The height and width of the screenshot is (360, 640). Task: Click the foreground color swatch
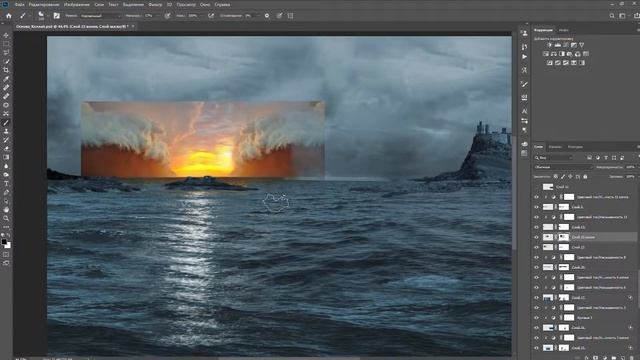click(4, 242)
